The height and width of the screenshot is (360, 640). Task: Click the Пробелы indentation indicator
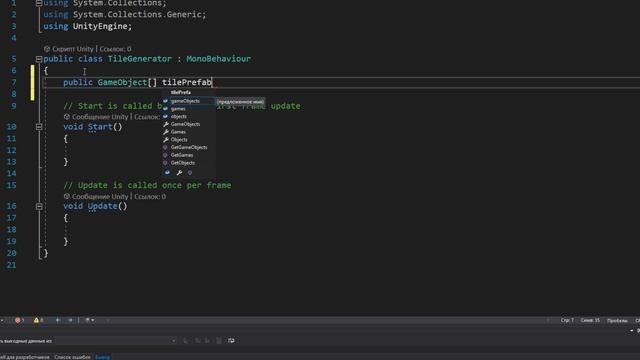click(617, 320)
